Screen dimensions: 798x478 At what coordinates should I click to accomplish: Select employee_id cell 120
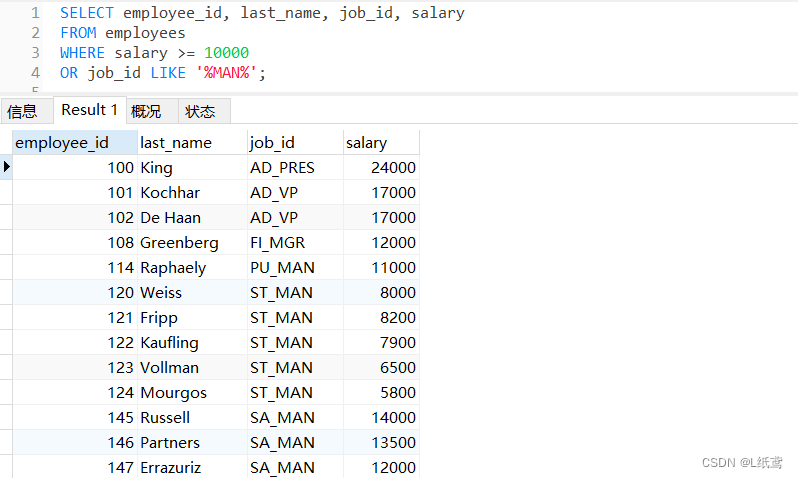[x=75, y=292]
